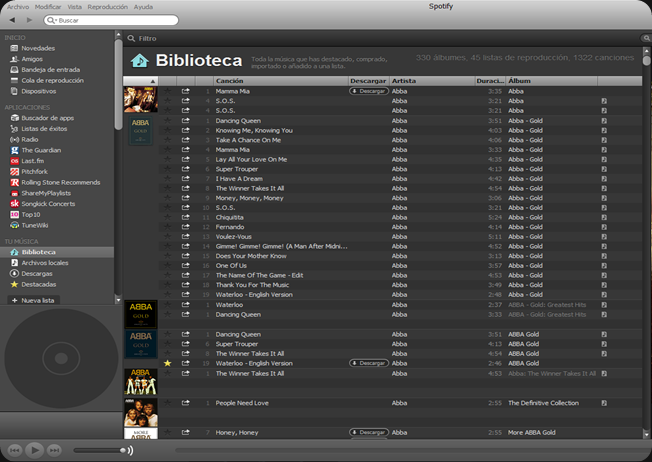652x462 pixels.
Task: Open ShareMyPlaylists app
Action: (46, 193)
